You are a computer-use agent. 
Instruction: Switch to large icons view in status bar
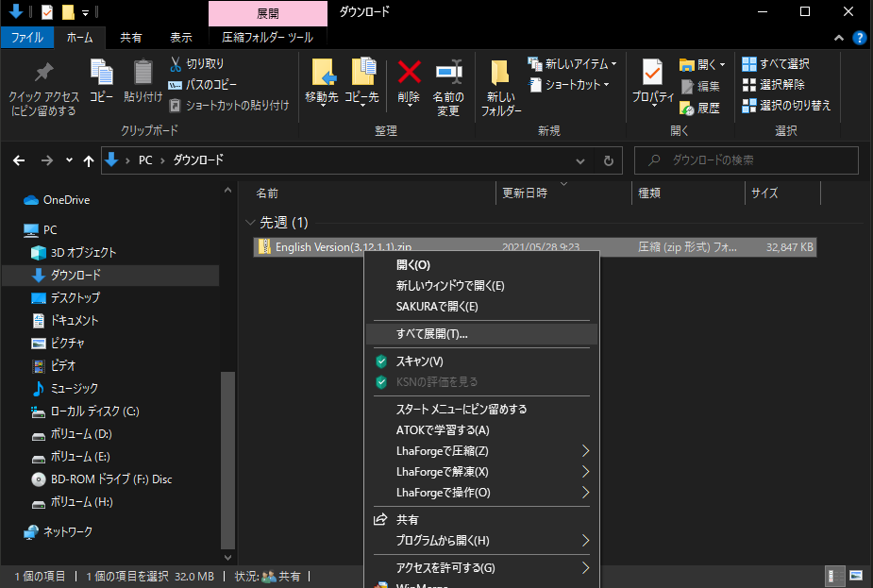point(856,575)
